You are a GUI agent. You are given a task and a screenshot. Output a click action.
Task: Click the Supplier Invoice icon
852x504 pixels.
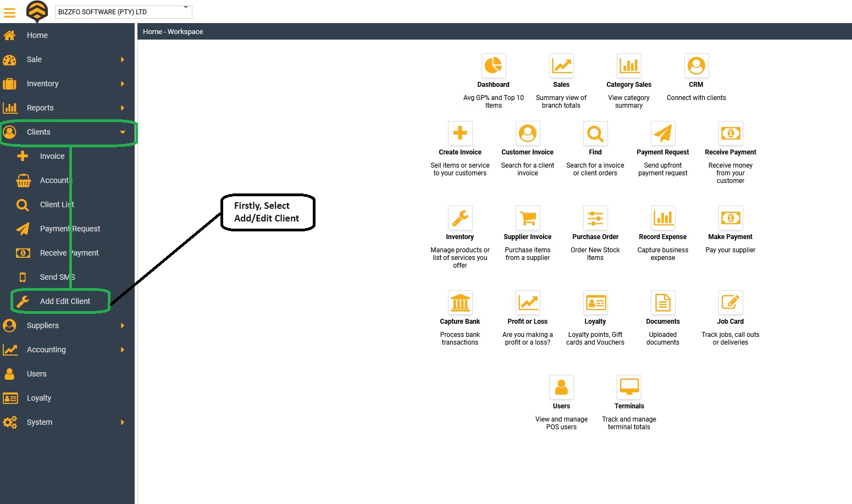point(527,218)
